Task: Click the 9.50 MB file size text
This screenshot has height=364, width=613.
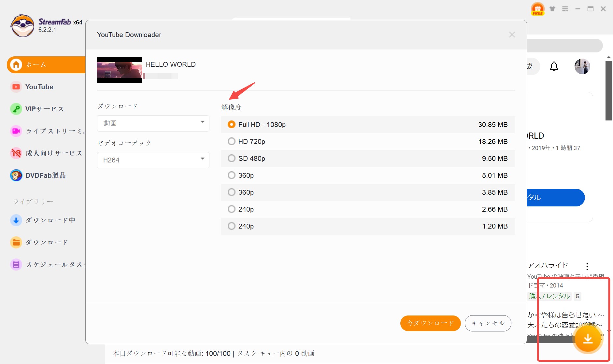Action: point(495,159)
